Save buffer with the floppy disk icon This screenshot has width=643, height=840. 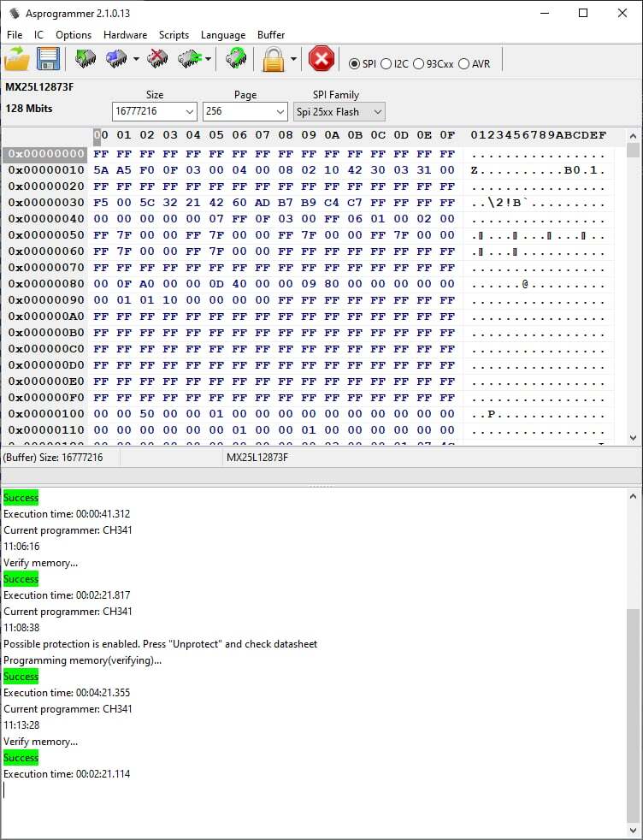(48, 58)
